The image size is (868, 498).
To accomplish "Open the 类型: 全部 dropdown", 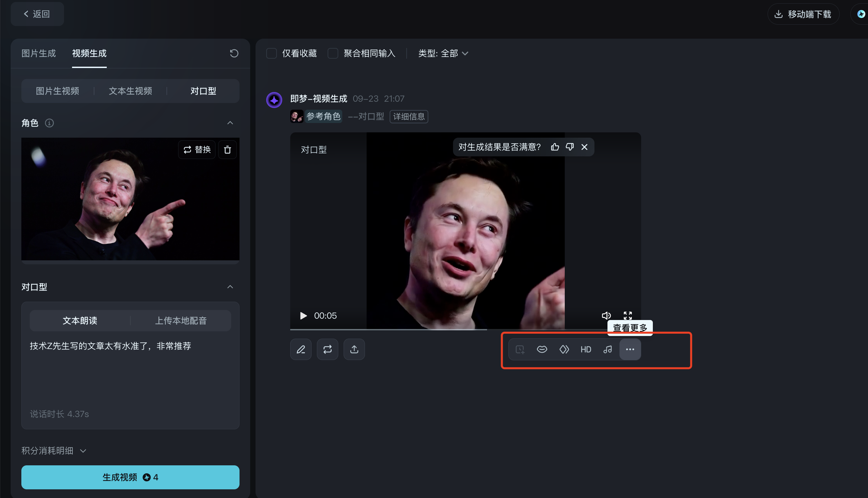I will (443, 53).
